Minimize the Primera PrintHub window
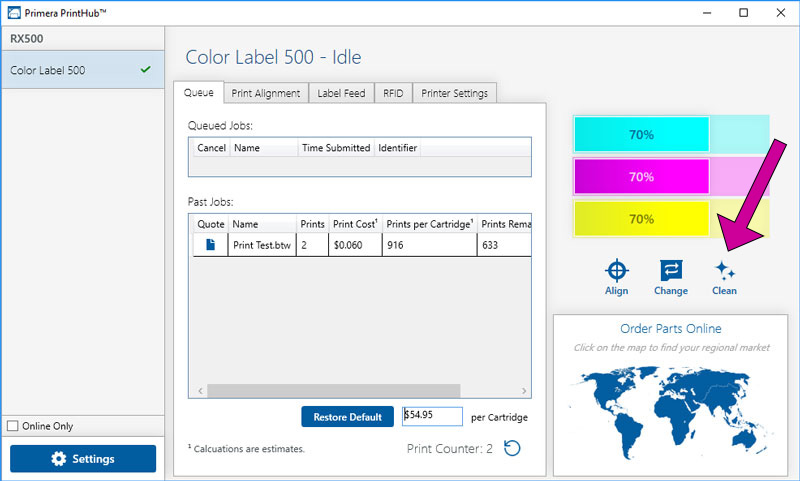 pyautogui.click(x=707, y=13)
